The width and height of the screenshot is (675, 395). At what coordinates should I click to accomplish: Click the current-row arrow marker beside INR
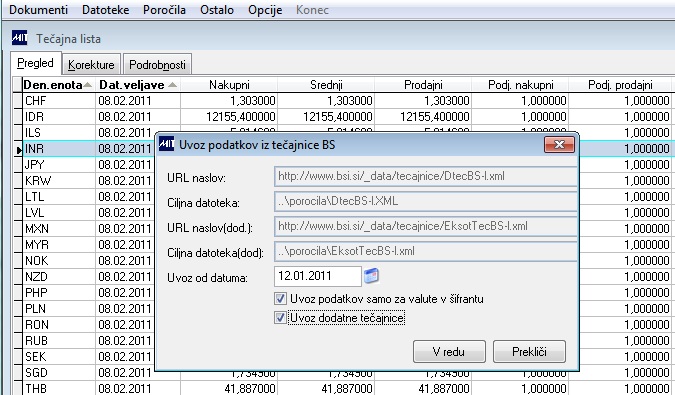[x=19, y=150]
